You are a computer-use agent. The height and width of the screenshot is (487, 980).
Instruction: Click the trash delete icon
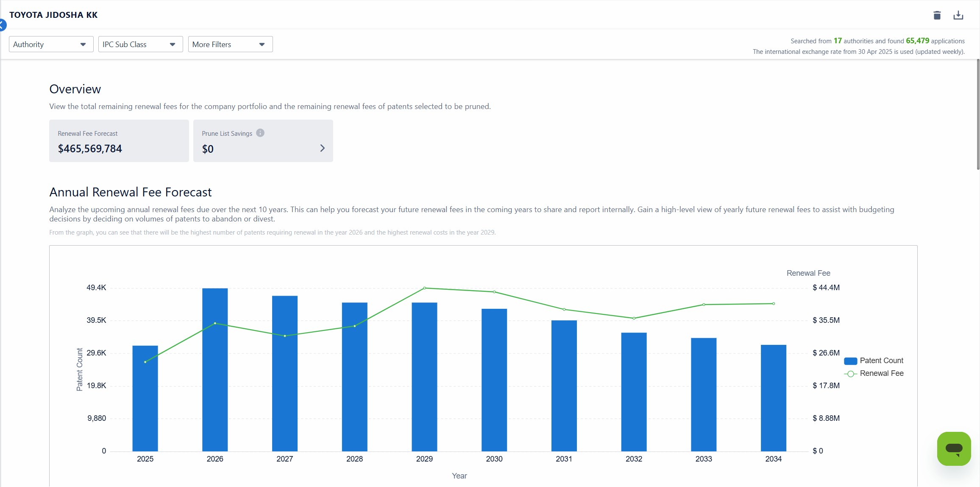point(937,16)
